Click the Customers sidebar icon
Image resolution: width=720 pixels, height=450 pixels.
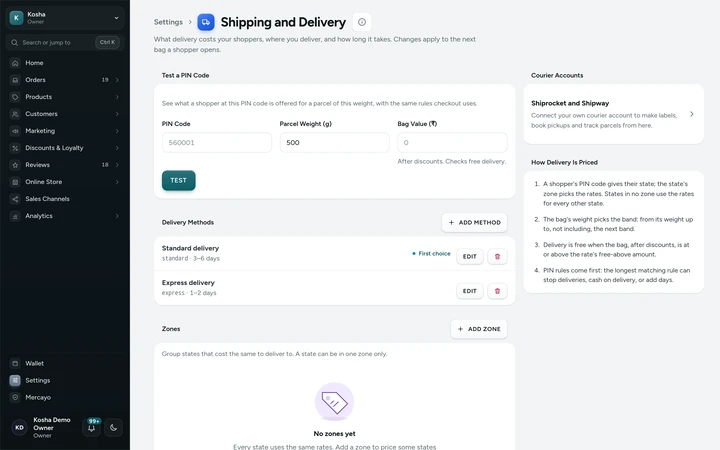tap(15, 114)
